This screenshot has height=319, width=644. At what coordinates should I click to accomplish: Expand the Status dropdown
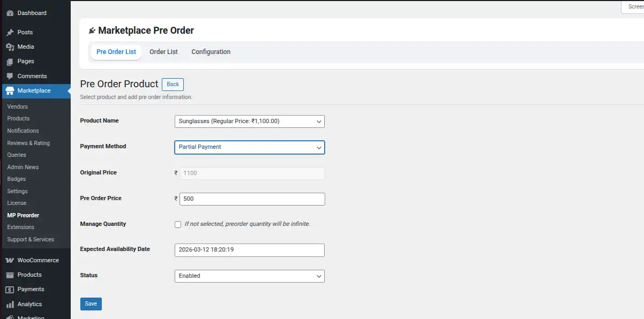point(249,276)
